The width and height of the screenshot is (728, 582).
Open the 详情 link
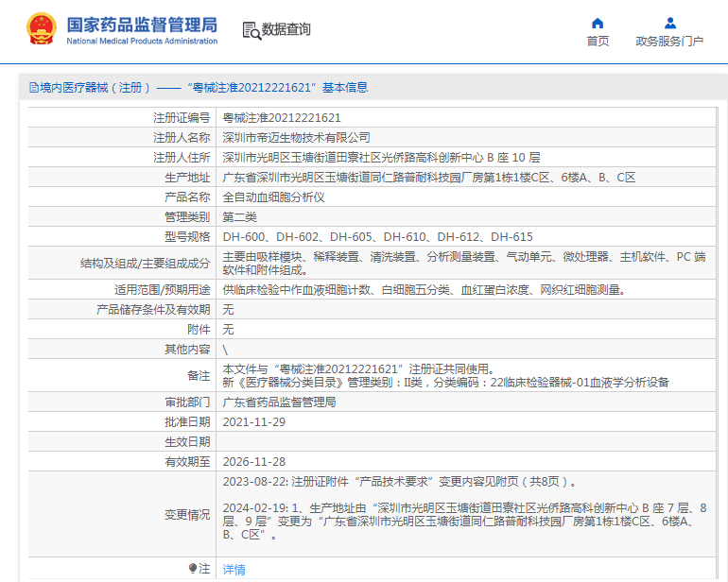coord(234,569)
